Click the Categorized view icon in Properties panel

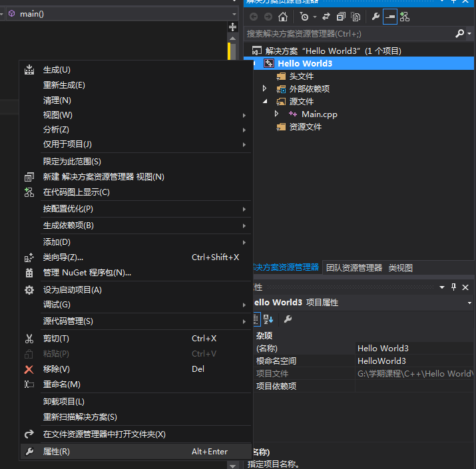point(256,319)
